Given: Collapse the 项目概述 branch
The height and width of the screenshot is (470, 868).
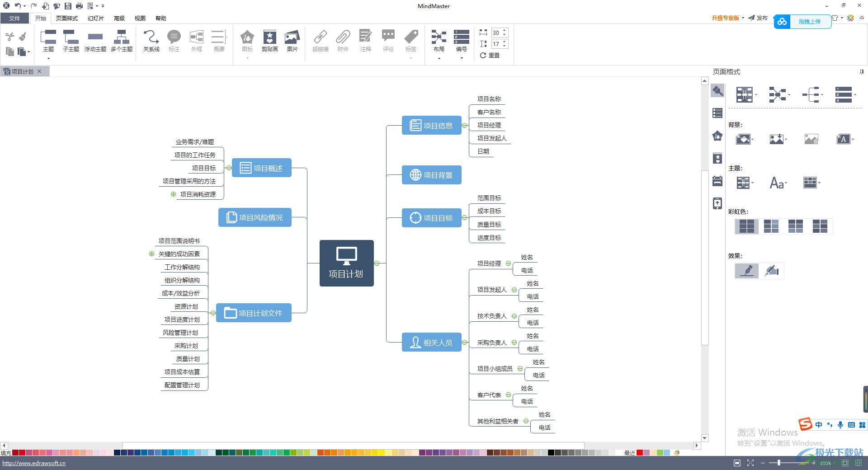Looking at the screenshot, I should (229, 168).
